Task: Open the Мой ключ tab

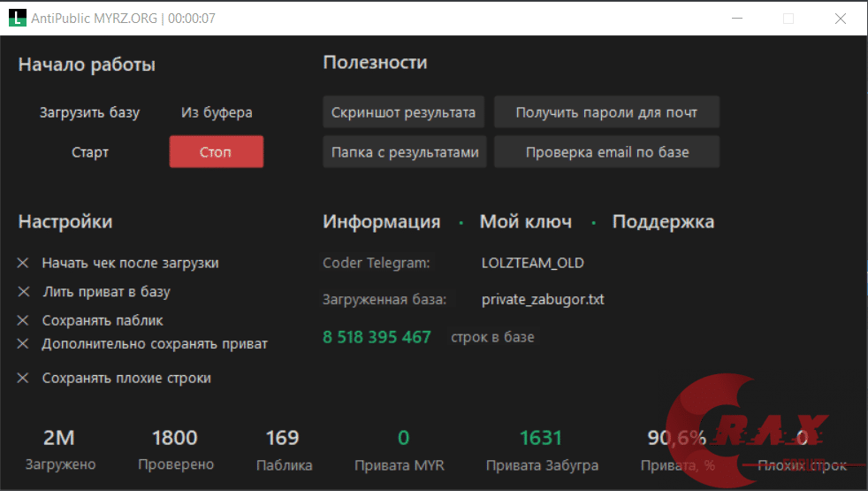Action: [525, 222]
